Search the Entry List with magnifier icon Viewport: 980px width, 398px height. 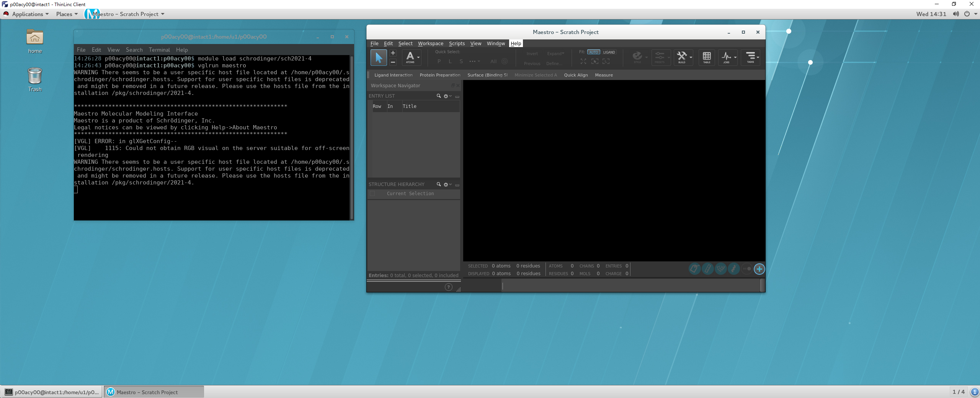pyautogui.click(x=439, y=96)
